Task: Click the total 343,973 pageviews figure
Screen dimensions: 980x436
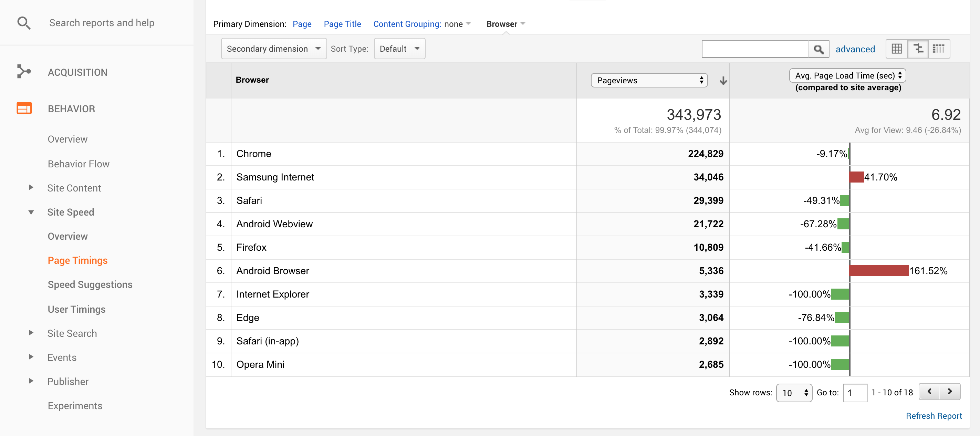Action: point(694,115)
